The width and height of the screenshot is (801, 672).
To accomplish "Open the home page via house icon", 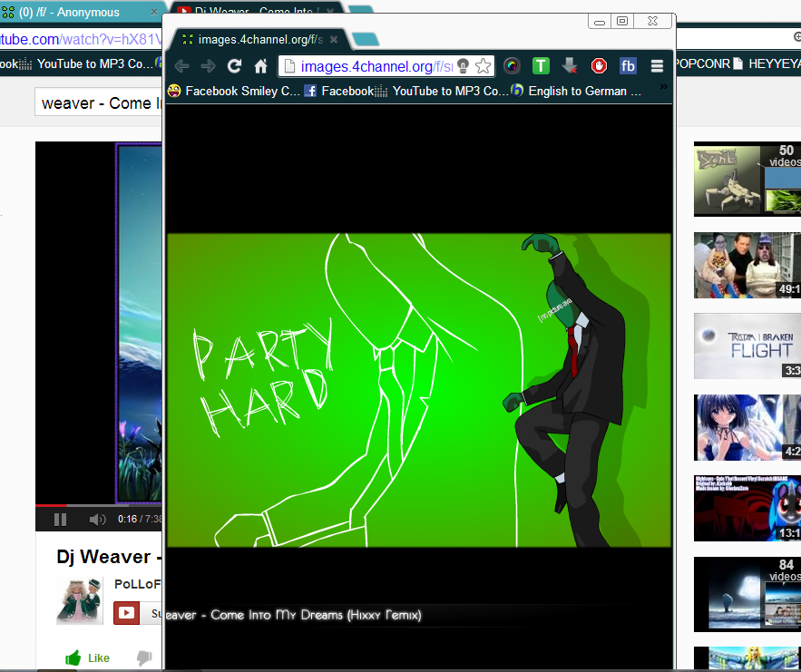I will 261,66.
